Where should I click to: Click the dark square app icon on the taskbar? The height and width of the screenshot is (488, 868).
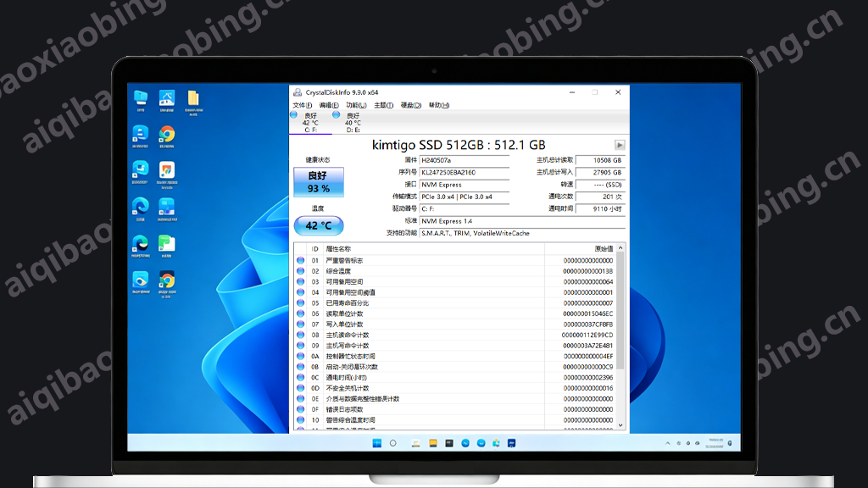click(x=449, y=443)
